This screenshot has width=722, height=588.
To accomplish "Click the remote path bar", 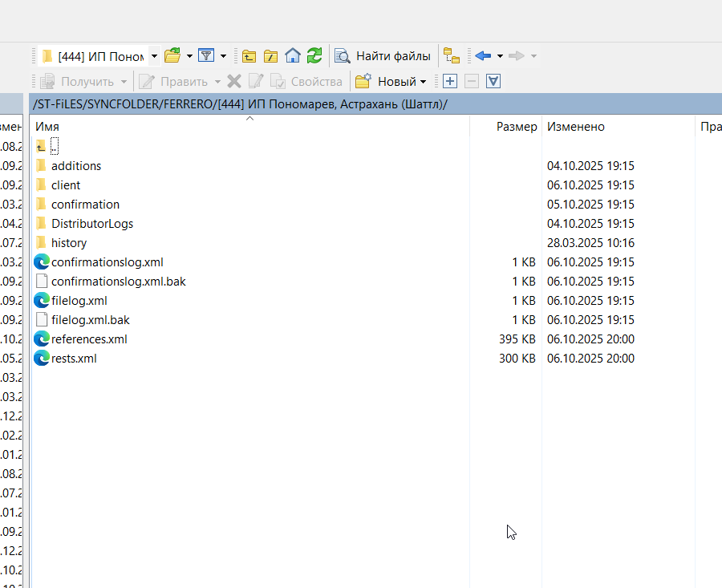I will pos(375,104).
